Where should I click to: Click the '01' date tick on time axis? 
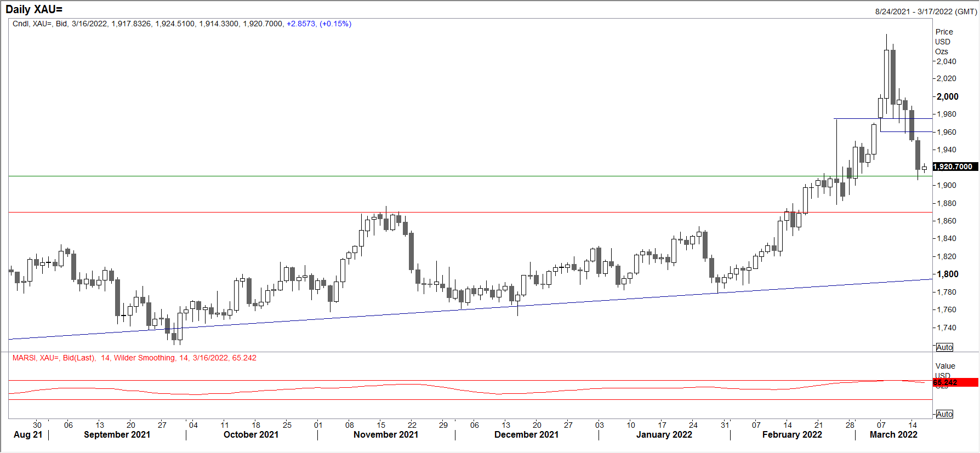click(x=318, y=425)
